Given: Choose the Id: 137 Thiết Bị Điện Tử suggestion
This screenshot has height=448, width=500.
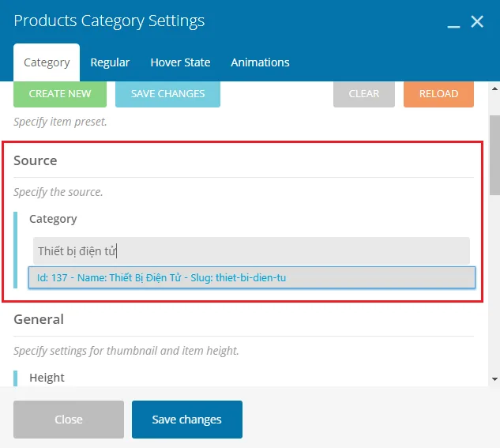Looking at the screenshot, I should pyautogui.click(x=251, y=277).
